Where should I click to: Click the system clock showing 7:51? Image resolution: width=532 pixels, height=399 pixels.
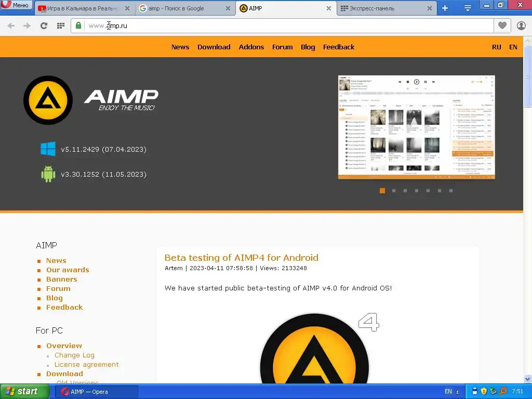(x=517, y=392)
